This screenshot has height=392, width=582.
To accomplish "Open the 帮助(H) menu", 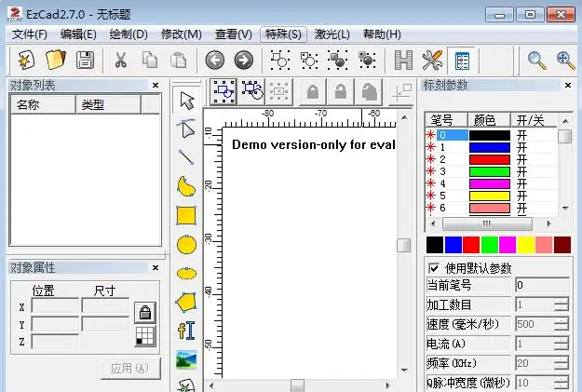I will 382,34.
